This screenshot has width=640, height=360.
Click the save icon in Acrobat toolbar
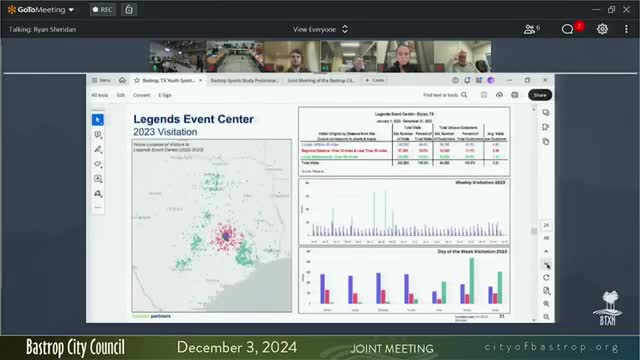click(484, 95)
